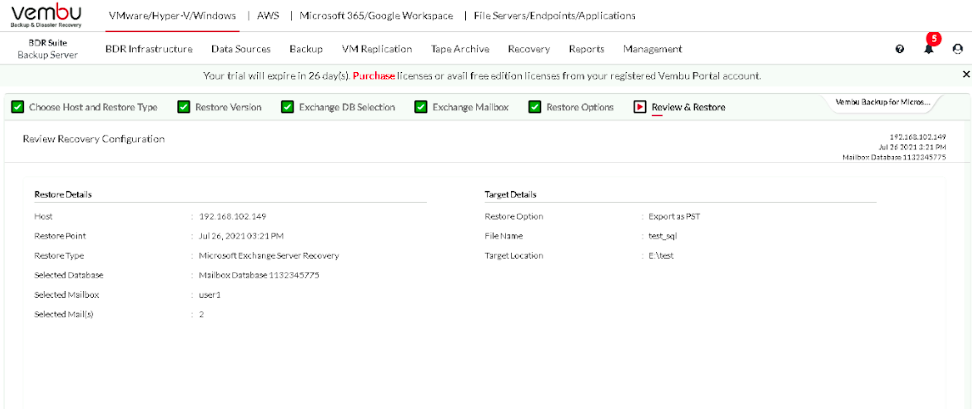This screenshot has height=409, width=972.
Task: Open Data Sources menu
Action: pos(241,49)
